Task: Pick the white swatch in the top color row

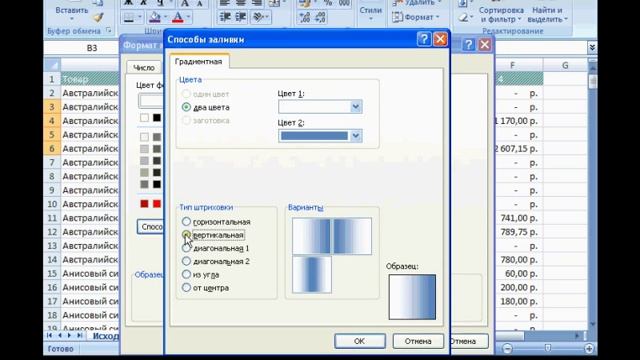Action: [x=144, y=118]
